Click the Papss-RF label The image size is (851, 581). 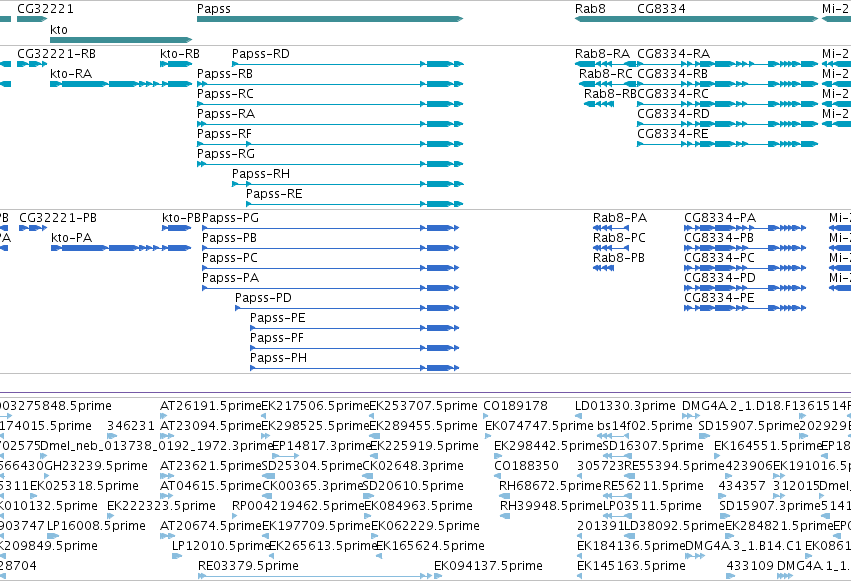[224, 134]
